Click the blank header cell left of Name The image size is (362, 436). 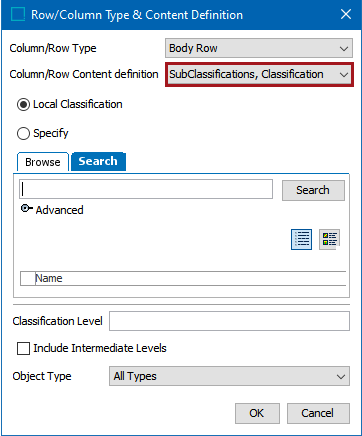coord(28,278)
